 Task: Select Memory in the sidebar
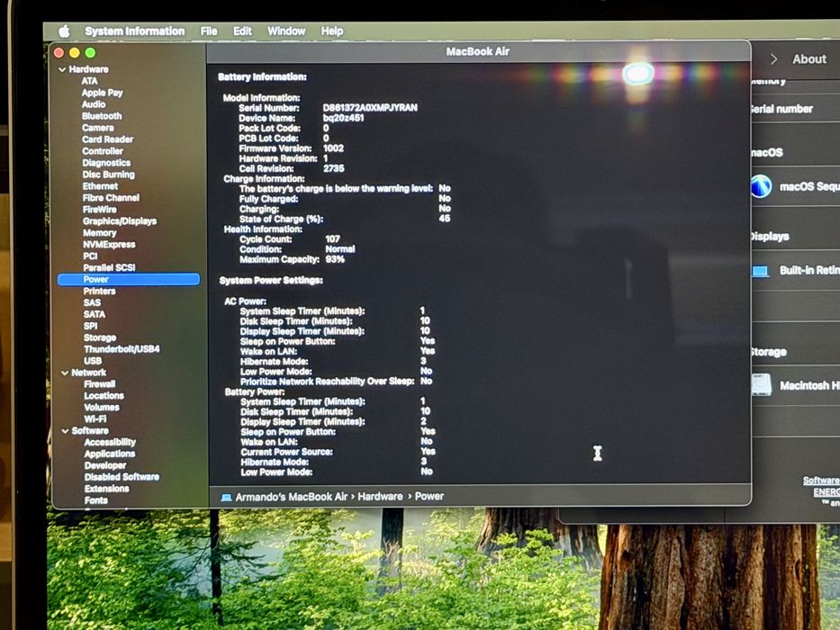(100, 233)
